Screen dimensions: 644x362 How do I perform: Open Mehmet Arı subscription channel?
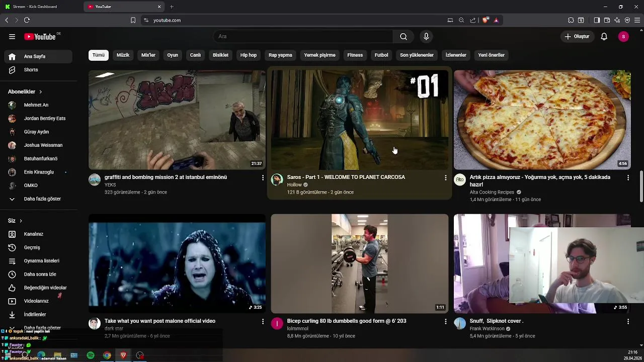point(38,105)
